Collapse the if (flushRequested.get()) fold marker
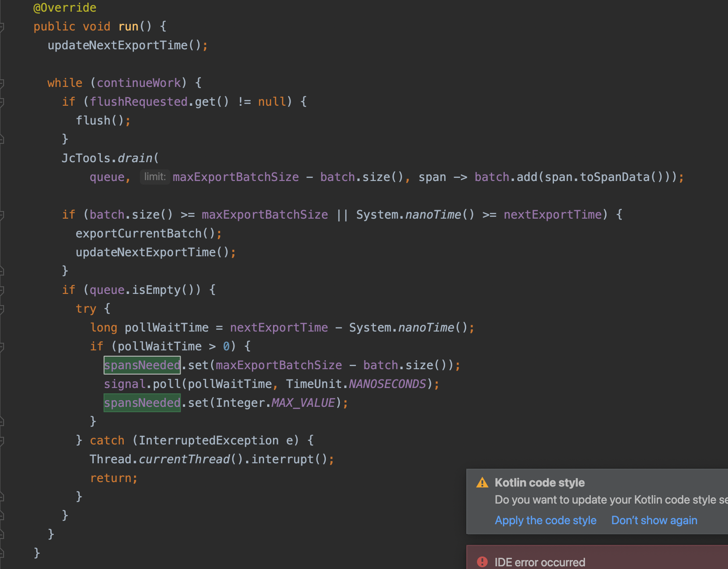 click(x=2, y=102)
